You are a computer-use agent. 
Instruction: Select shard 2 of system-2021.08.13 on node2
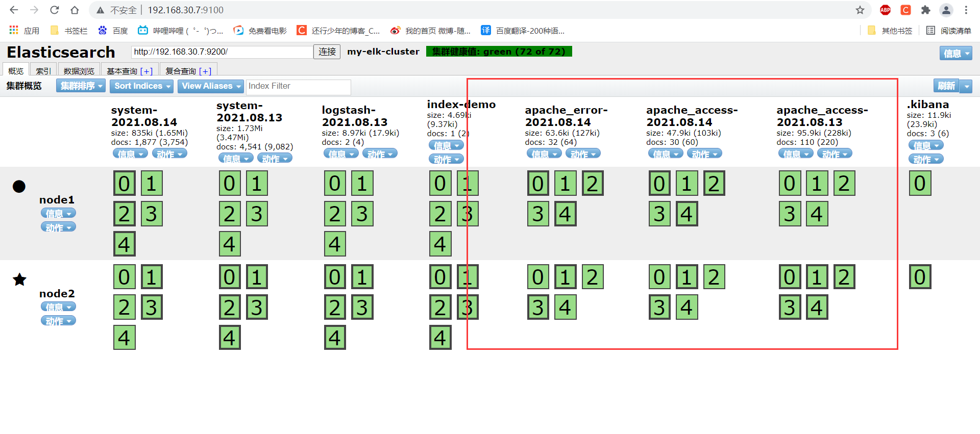tap(230, 307)
